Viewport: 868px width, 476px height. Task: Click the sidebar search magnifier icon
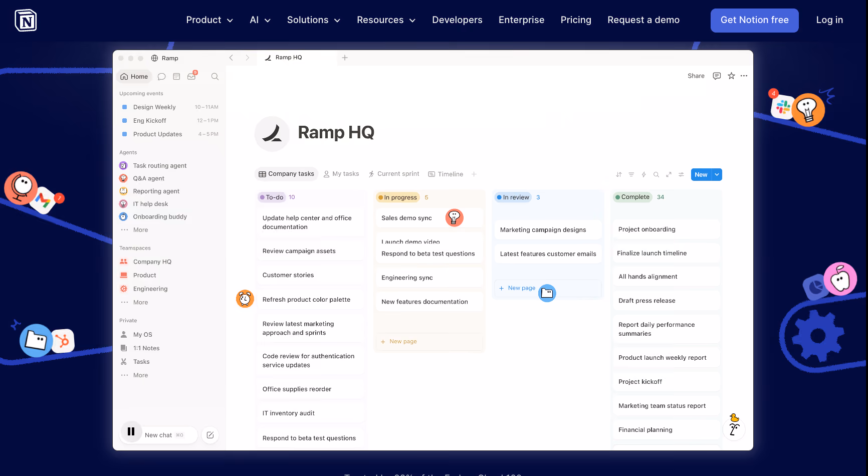point(215,77)
